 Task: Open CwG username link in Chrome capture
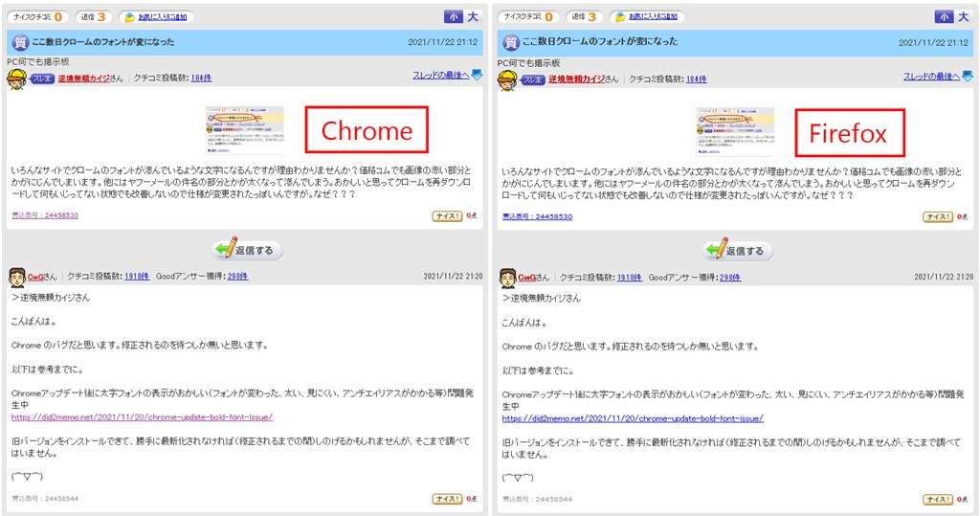pos(34,277)
